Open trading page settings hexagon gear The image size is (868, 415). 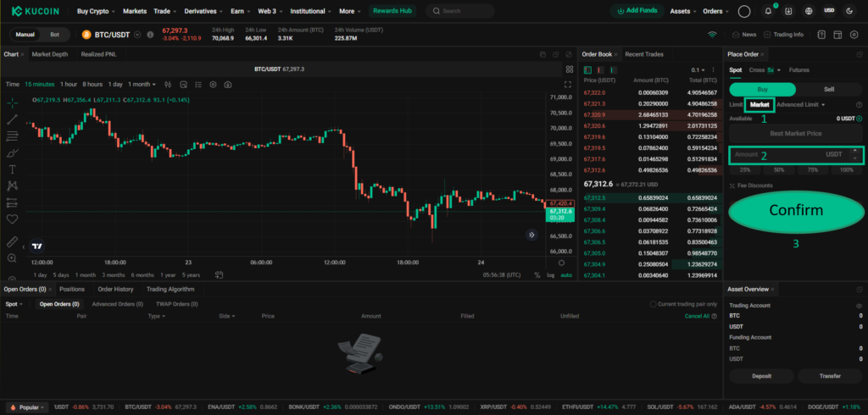click(853, 35)
